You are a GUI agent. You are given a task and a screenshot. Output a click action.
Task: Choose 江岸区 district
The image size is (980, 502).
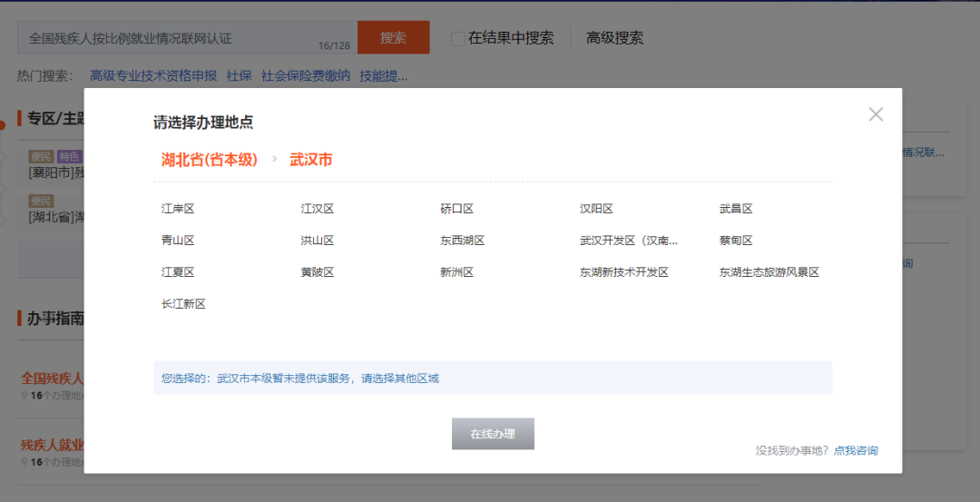(x=178, y=209)
